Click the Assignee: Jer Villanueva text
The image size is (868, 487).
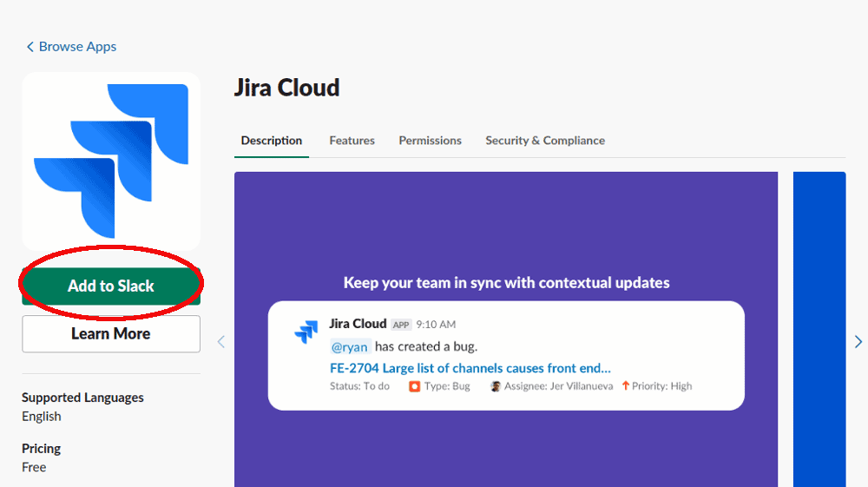[x=558, y=386]
